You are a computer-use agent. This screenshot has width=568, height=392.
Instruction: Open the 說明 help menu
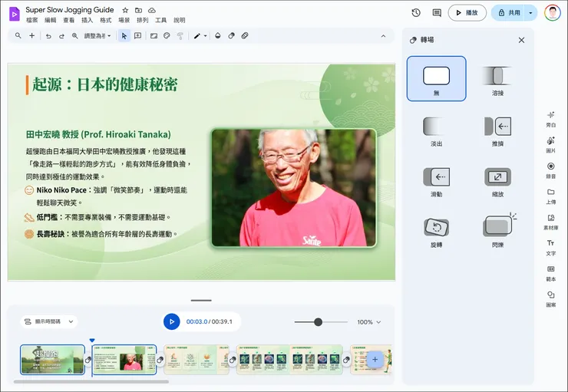coord(180,20)
